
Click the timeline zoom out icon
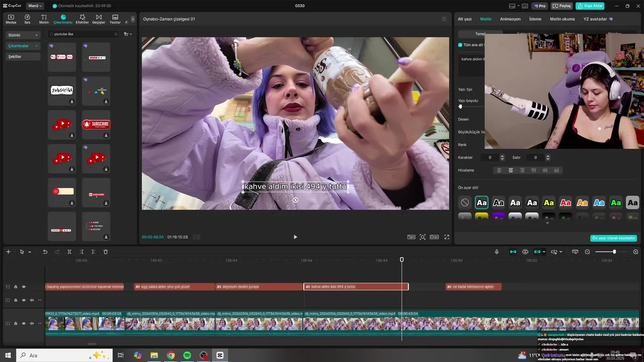click(x=587, y=252)
